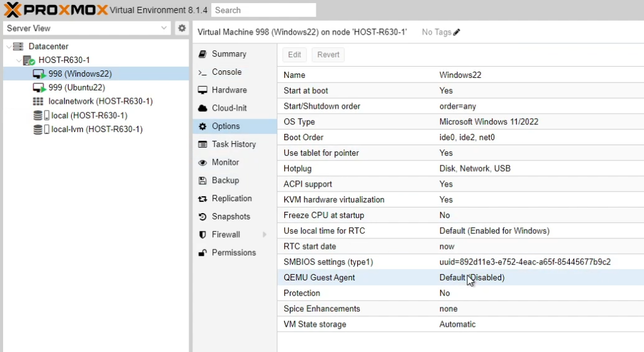Viewport: 644px width, 352px height.
Task: Click the pencil icon to edit tags
Action: pos(457,32)
